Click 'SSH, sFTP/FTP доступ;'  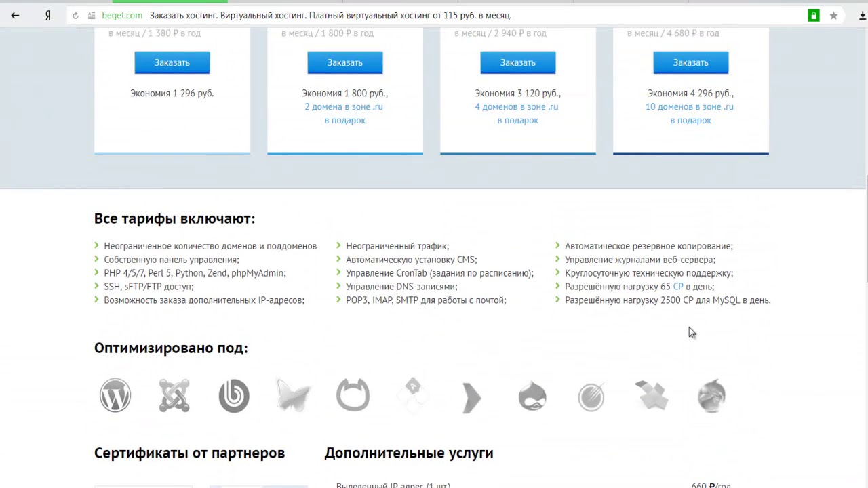point(149,287)
